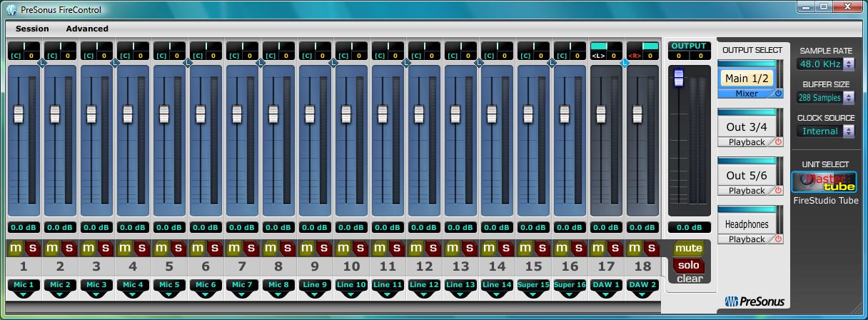Link channels 7 and 8 with the link icon
The width and height of the screenshot is (868, 320).
[x=261, y=63]
